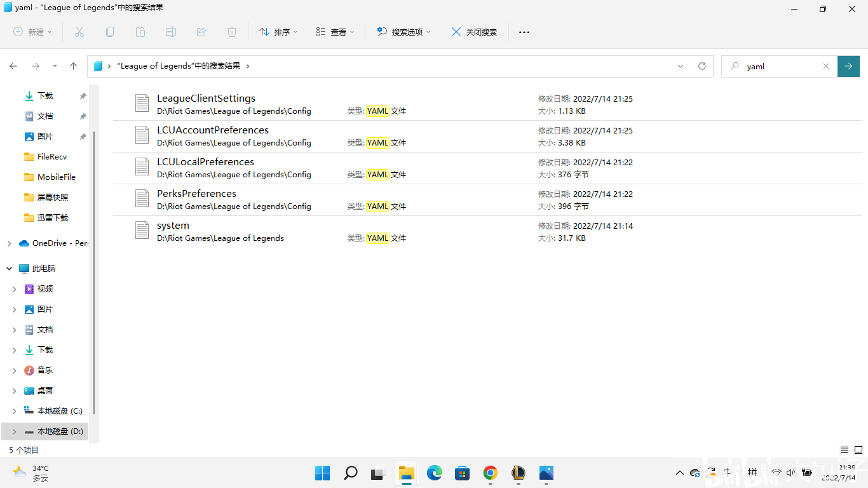The width and height of the screenshot is (868, 488).
Task: Click the yaml search box
Action: (x=779, y=66)
